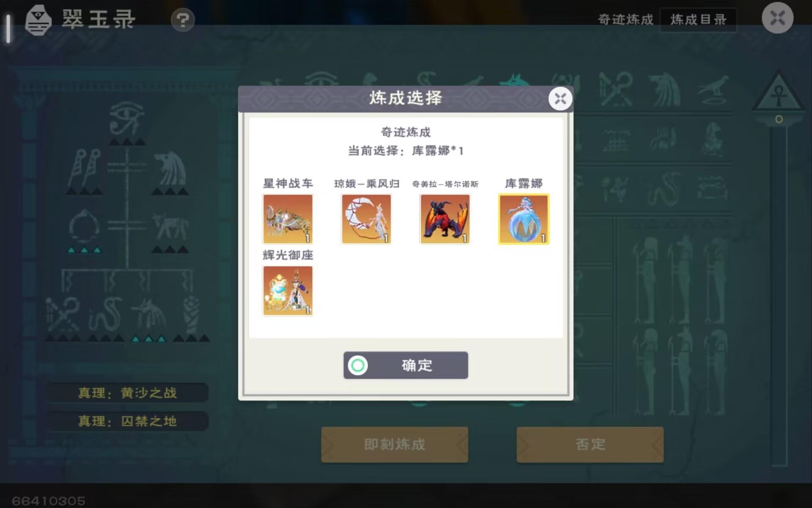The image size is (812, 508).
Task: Select the 琼娥-乘风归 crescent moon item
Action: (366, 219)
